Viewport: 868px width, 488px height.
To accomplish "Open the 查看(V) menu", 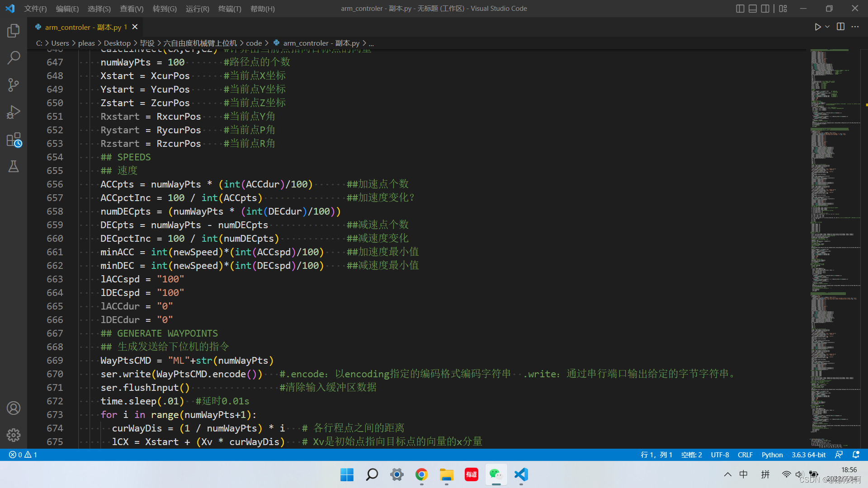I will (x=132, y=9).
